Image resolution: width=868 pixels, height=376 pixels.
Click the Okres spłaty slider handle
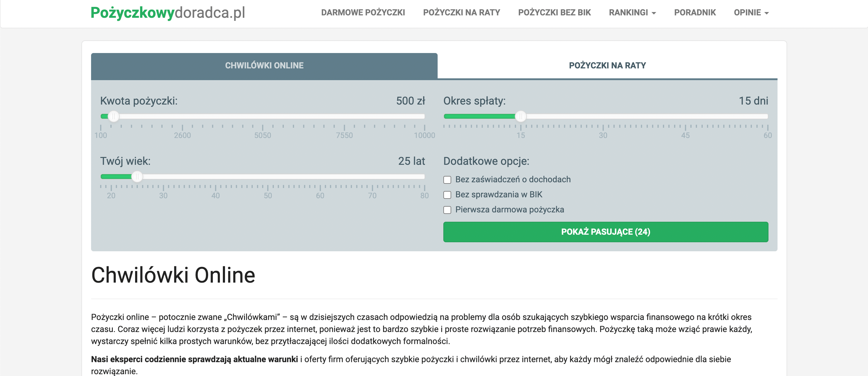click(521, 117)
